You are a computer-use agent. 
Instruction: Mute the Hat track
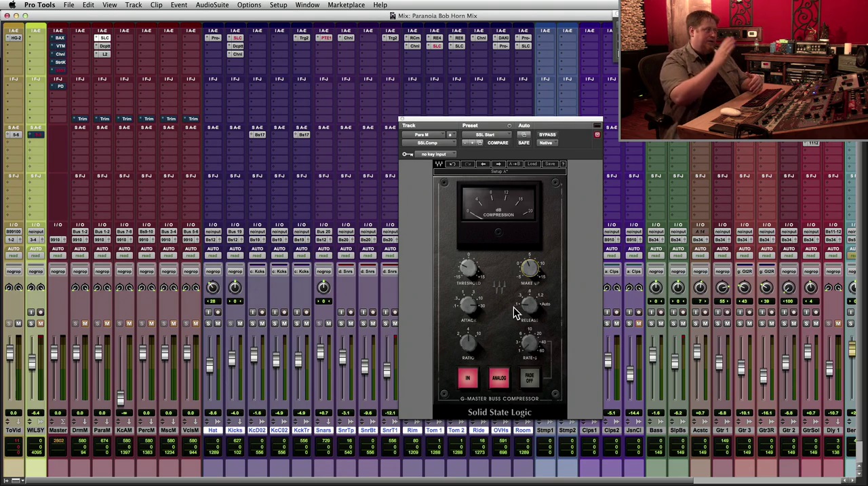point(218,323)
